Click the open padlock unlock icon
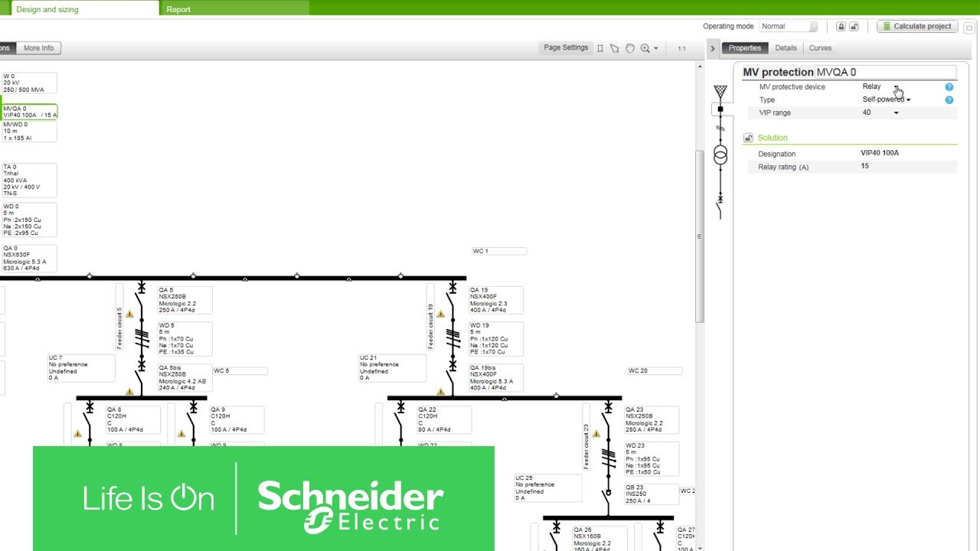Image resolution: width=980 pixels, height=551 pixels. (854, 26)
